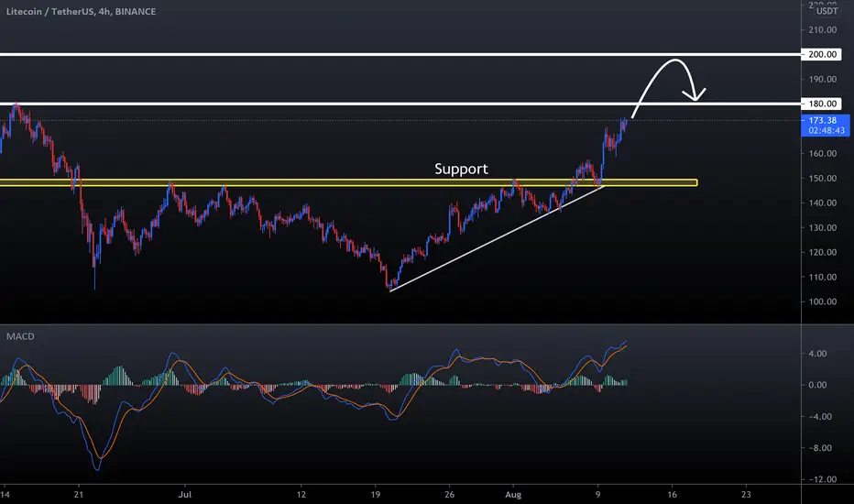854x504 pixels.
Task: Click the 110.00 price axis label
Action: click(x=823, y=277)
